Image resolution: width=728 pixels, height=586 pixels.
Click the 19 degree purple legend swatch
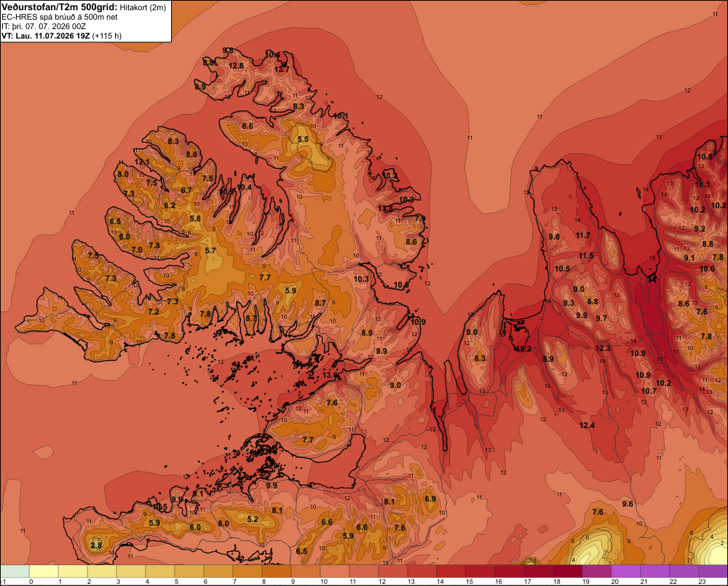[597, 571]
